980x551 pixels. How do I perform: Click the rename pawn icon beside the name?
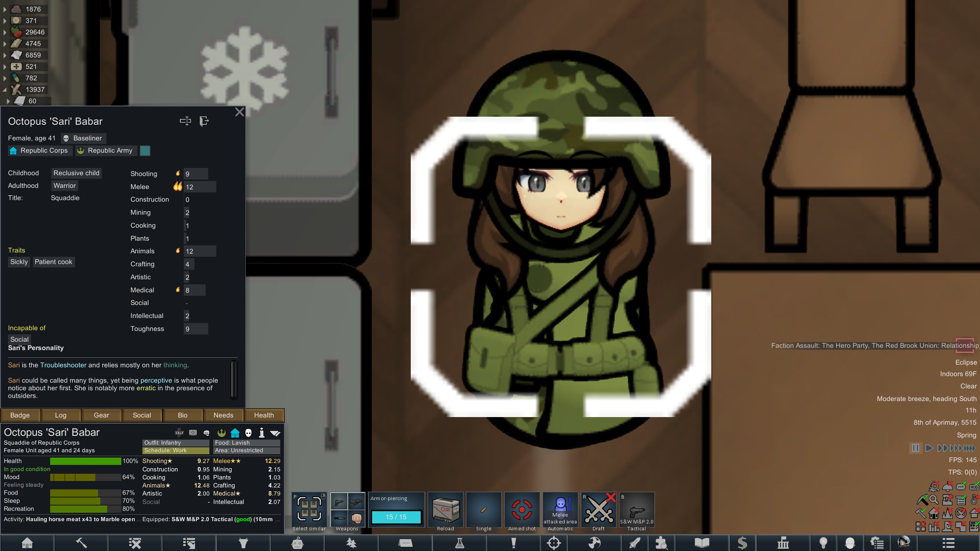tap(186, 121)
